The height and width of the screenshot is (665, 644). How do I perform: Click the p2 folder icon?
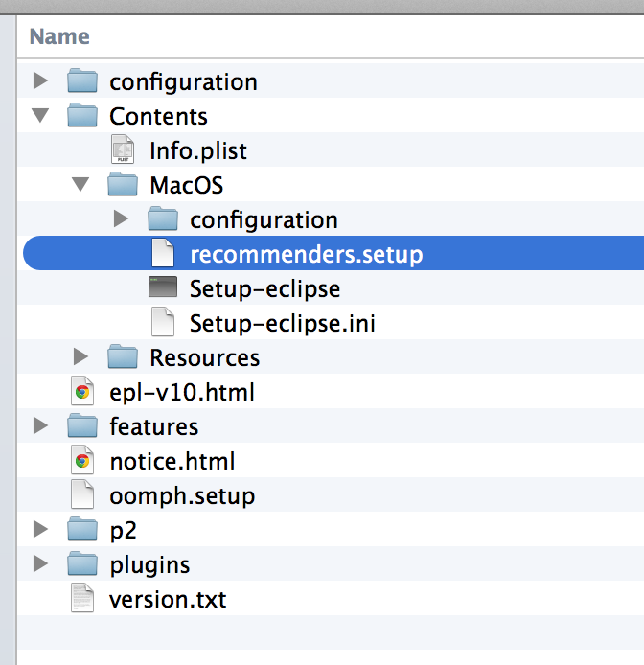pyautogui.click(x=82, y=529)
